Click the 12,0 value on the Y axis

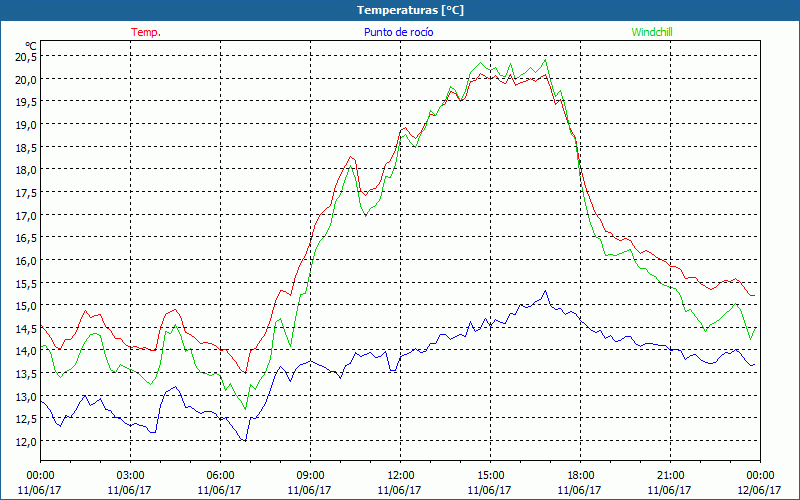coord(26,441)
